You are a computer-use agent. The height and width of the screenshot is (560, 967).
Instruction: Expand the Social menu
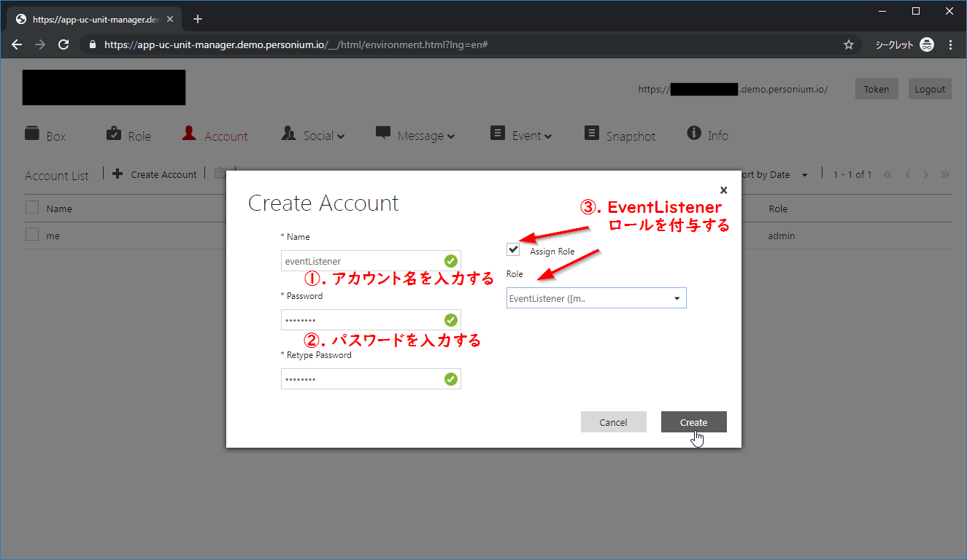(313, 135)
